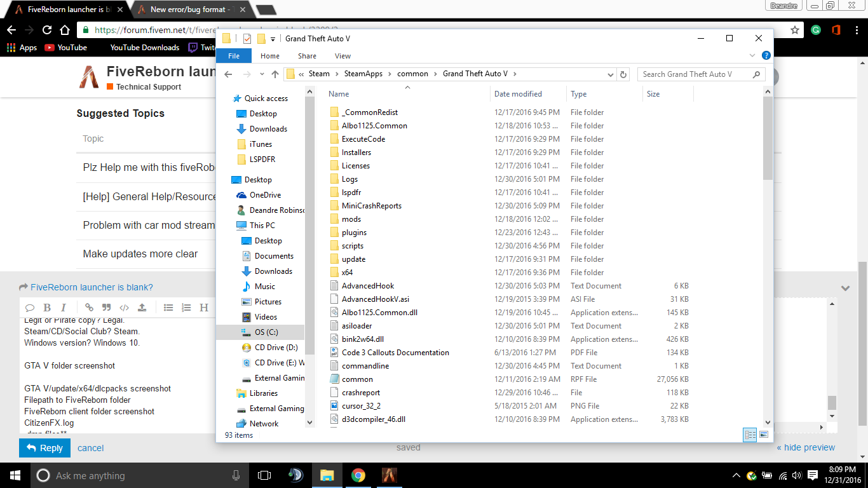The height and width of the screenshot is (488, 868).
Task: Open Task View on taskbar
Action: (x=264, y=475)
